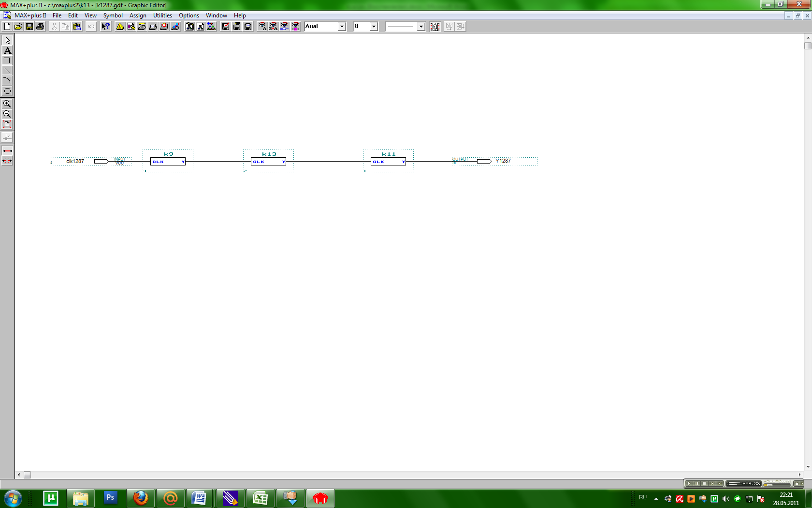The height and width of the screenshot is (508, 812).
Task: Open the Assign menu
Action: pos(138,15)
